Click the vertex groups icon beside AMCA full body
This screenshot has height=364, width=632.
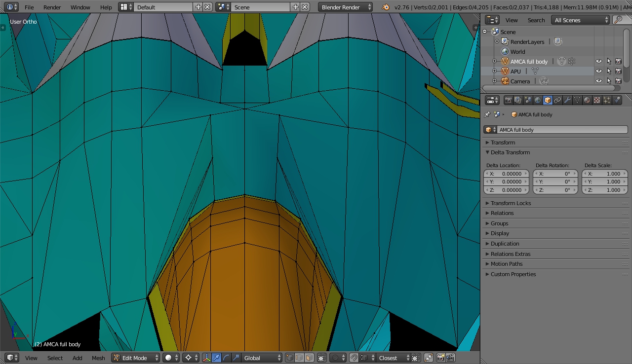click(571, 61)
